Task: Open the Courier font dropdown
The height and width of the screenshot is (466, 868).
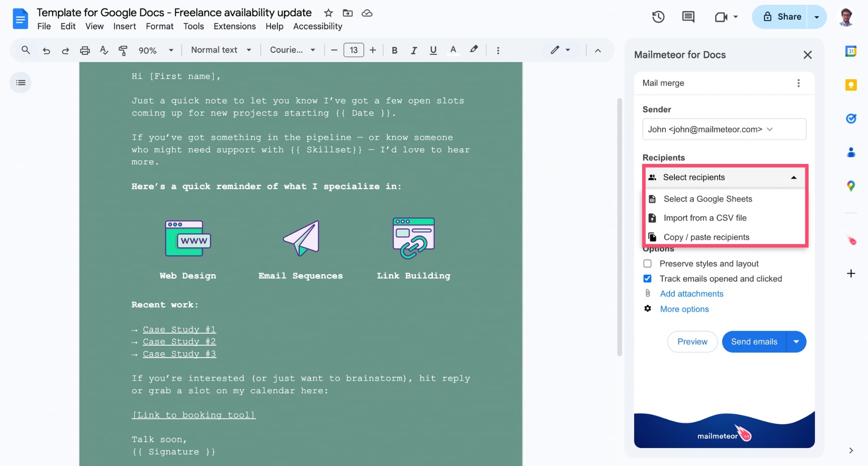Action: [x=292, y=50]
